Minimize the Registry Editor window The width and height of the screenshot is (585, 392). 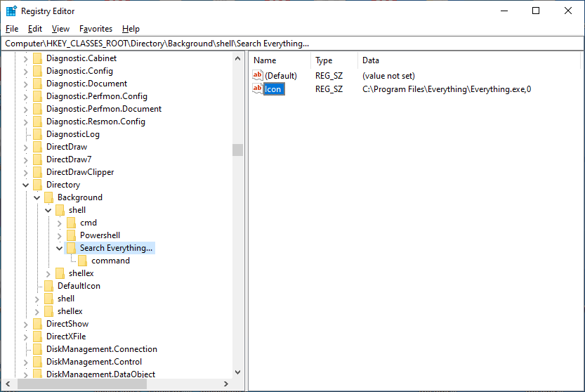[504, 11]
